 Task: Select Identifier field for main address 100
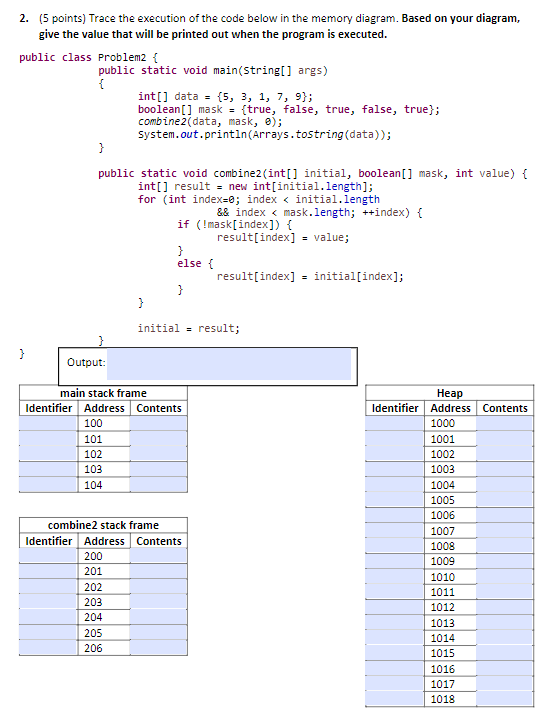tap(48, 423)
